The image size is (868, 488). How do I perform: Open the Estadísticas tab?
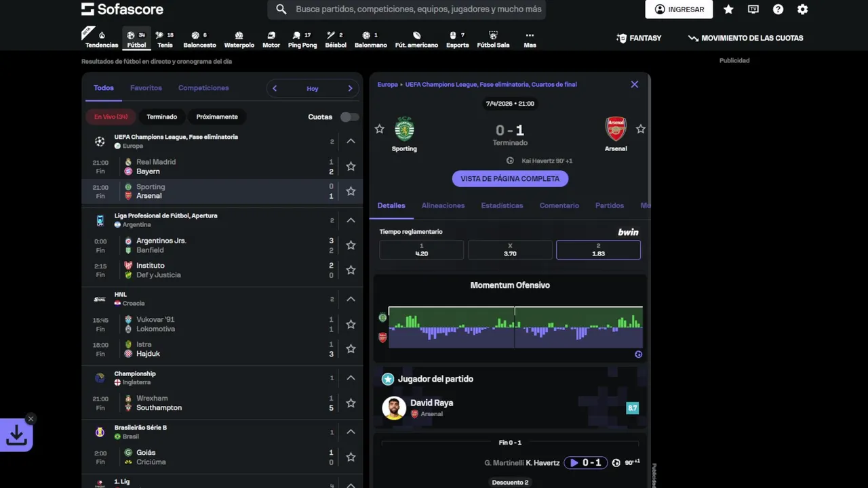tap(502, 205)
